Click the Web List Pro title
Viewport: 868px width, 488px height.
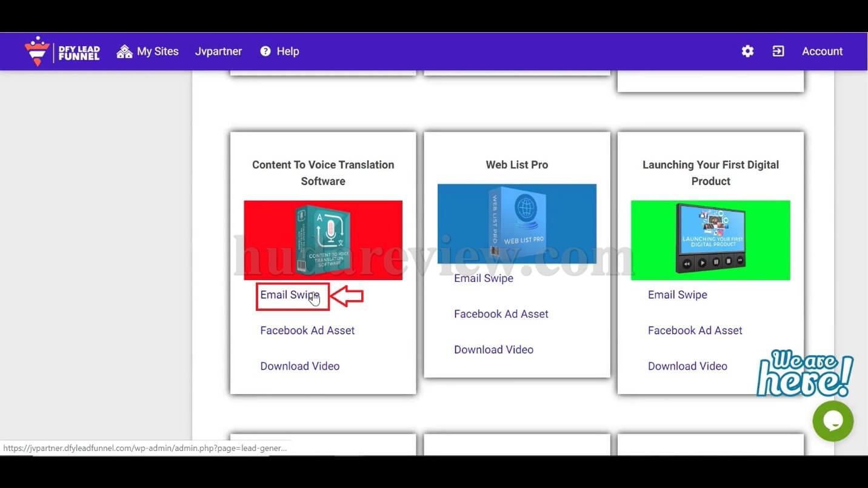tap(517, 165)
